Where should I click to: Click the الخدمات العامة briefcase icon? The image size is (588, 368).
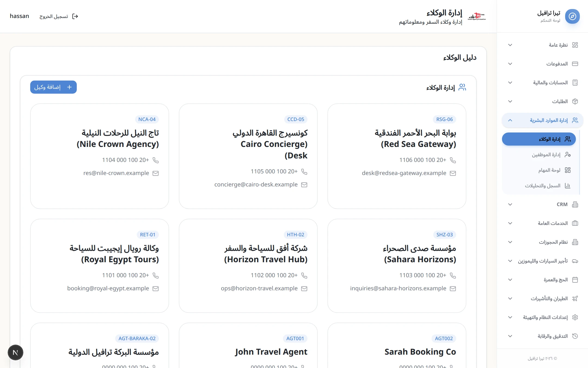coord(575,223)
